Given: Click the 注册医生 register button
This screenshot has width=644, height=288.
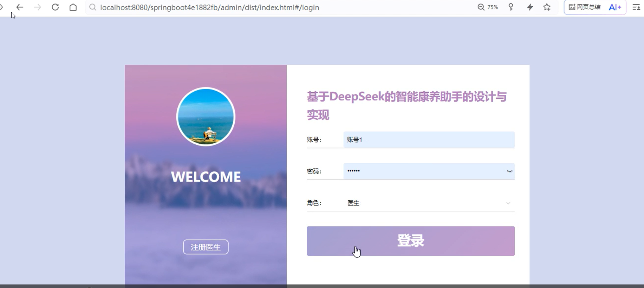Looking at the screenshot, I should tap(206, 247).
